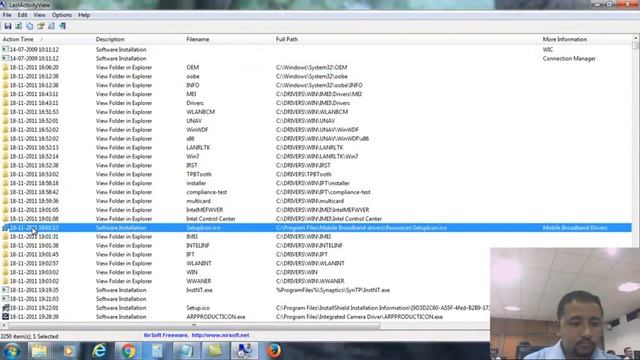
Task: Select the row with filename LANRLTK
Action: click(x=316, y=147)
